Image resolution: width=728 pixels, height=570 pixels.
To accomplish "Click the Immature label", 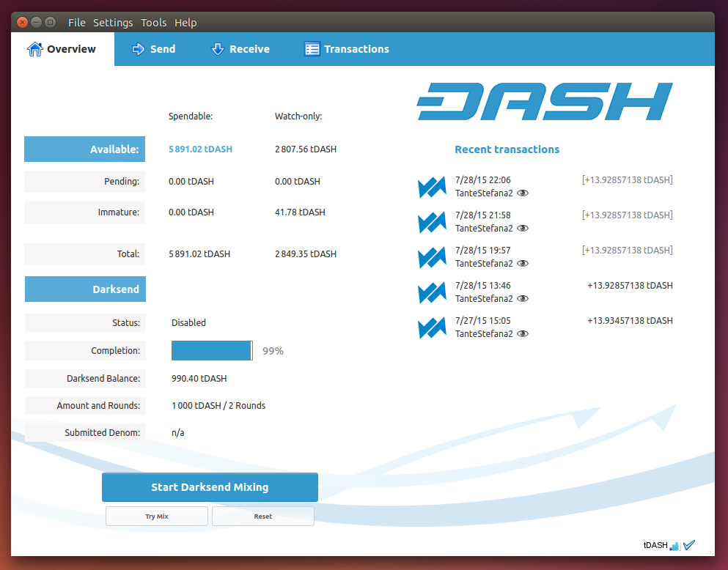I will (84, 212).
